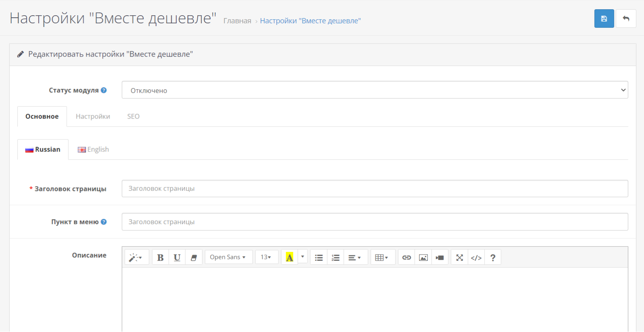This screenshot has width=644, height=332.
Task: Click the Заголовок страницы input field
Action: click(x=375, y=189)
